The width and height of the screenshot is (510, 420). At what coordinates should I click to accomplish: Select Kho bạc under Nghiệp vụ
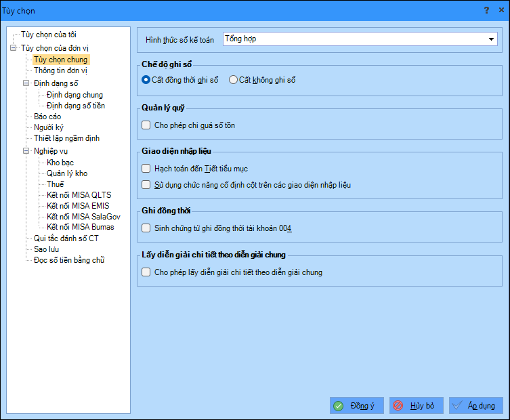pos(60,163)
